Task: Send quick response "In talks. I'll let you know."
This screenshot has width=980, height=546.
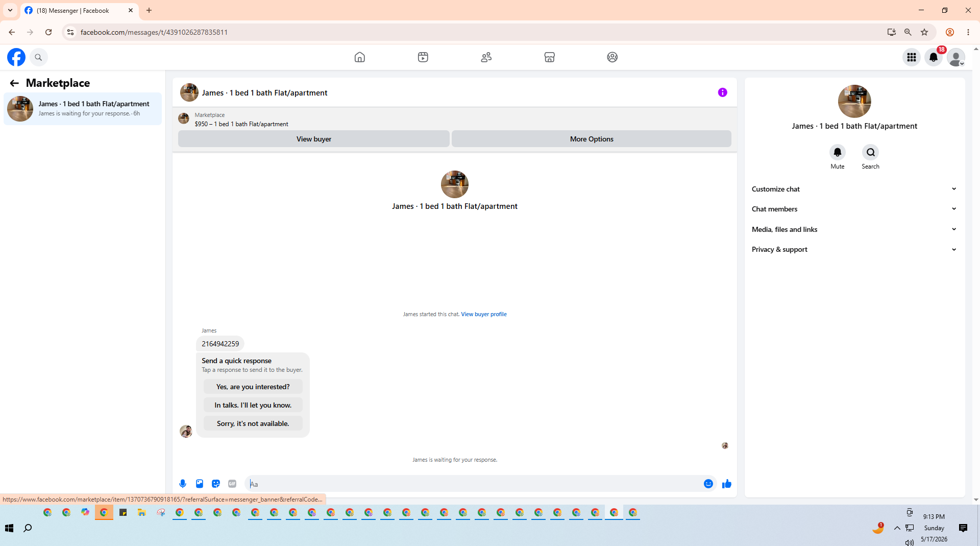Action: pos(253,405)
